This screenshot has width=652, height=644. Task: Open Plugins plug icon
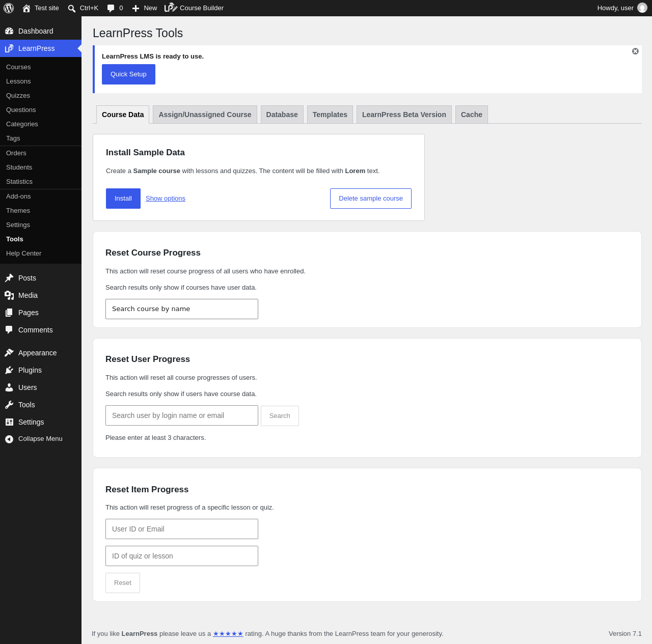coord(9,370)
